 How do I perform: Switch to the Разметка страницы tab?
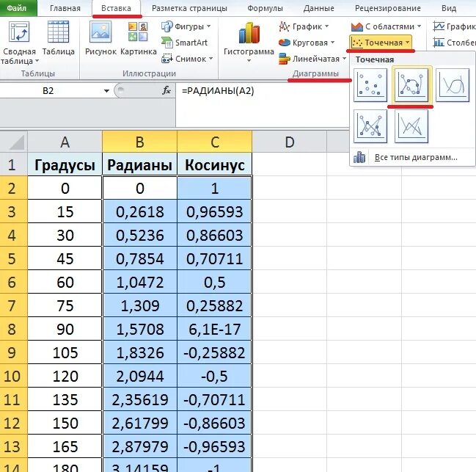point(189,8)
